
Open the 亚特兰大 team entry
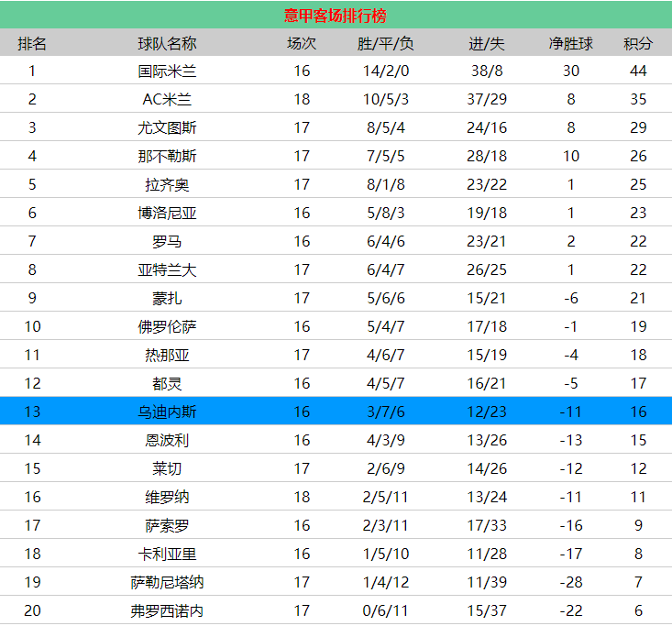click(167, 270)
